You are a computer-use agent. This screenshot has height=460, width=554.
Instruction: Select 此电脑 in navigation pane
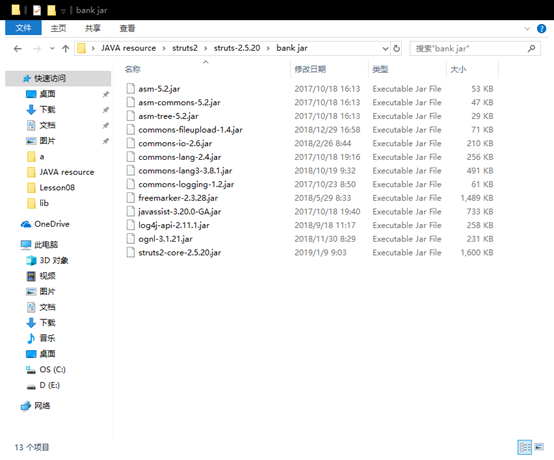46,244
